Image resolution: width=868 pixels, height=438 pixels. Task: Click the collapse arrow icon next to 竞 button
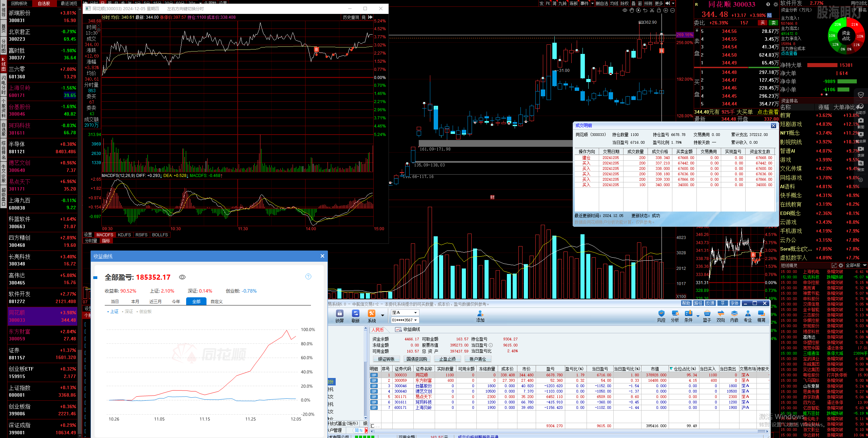tap(370, 17)
